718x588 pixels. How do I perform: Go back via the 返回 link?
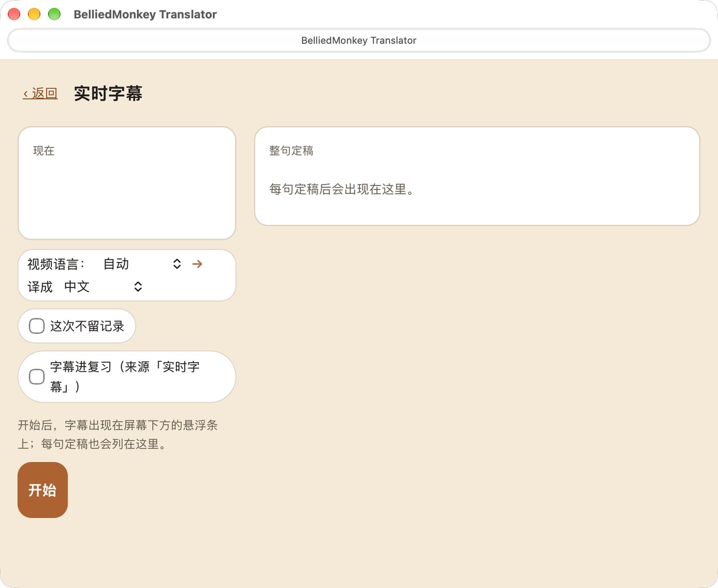pyautogui.click(x=40, y=93)
